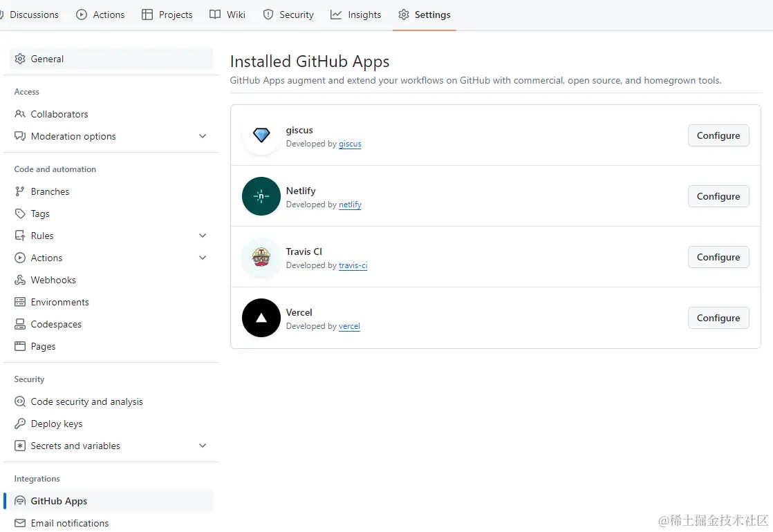Click the Security shield icon

click(x=268, y=15)
